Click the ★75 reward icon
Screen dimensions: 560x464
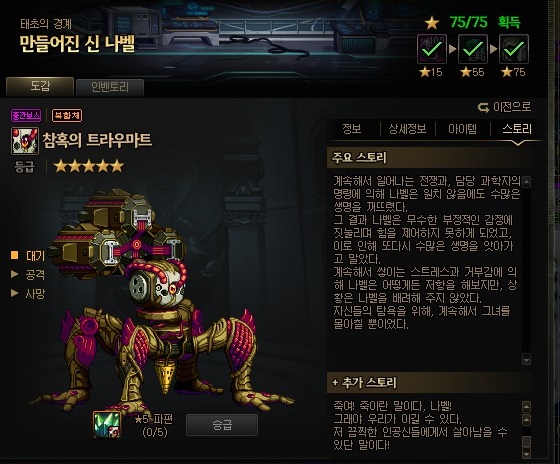(514, 49)
